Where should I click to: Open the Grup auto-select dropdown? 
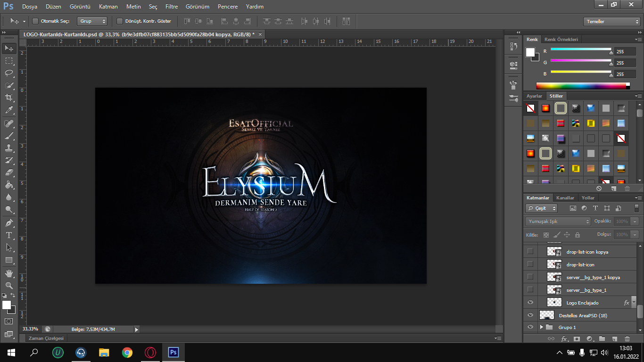click(x=92, y=21)
